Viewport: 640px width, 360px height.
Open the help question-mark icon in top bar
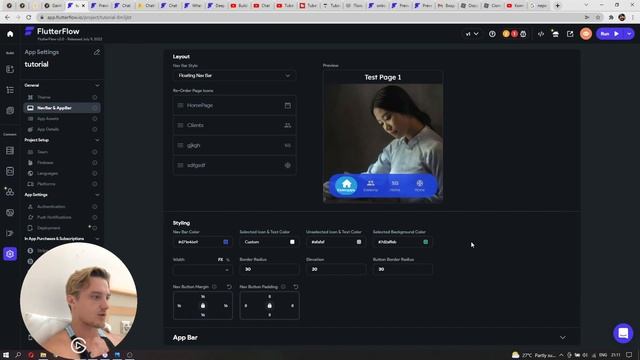pyautogui.click(x=492, y=34)
